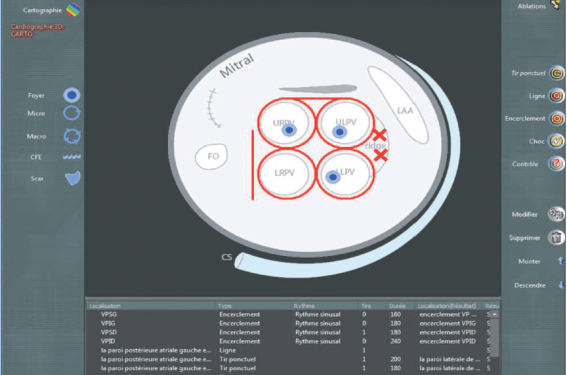Click the Modifier button icon
The height and width of the screenshot is (375, 567).
556,214
